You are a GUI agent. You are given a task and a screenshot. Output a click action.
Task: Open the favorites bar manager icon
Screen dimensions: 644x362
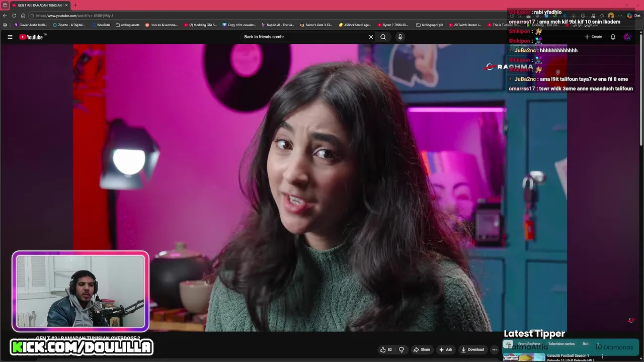(5, 25)
